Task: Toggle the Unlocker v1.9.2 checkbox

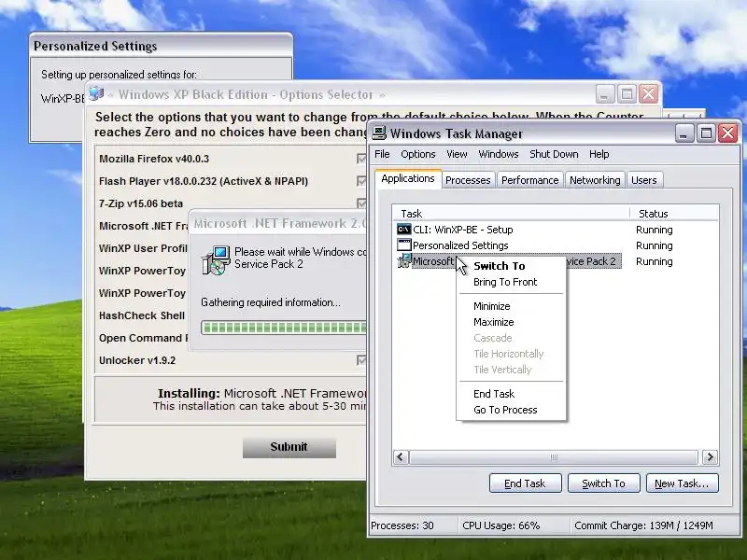Action: pos(361,360)
